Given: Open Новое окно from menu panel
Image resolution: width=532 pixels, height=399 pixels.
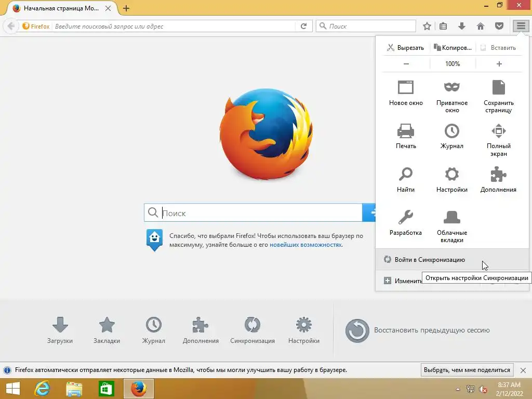Looking at the screenshot, I should [x=406, y=94].
